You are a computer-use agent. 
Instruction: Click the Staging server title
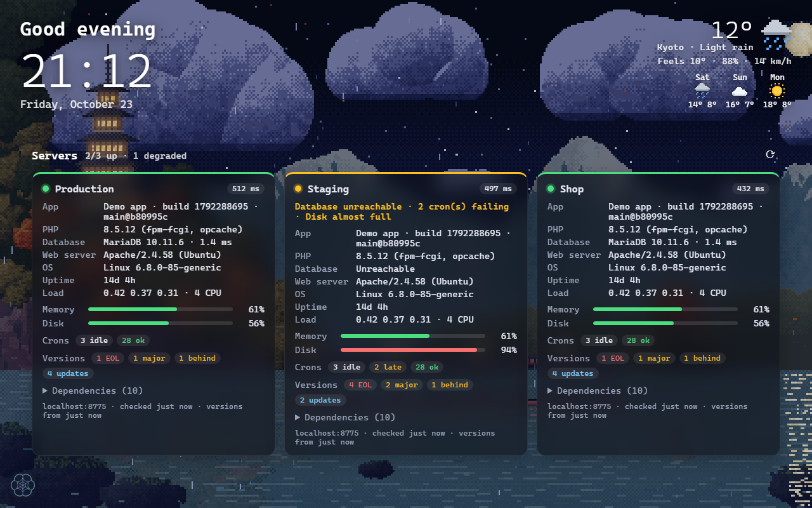pos(328,189)
